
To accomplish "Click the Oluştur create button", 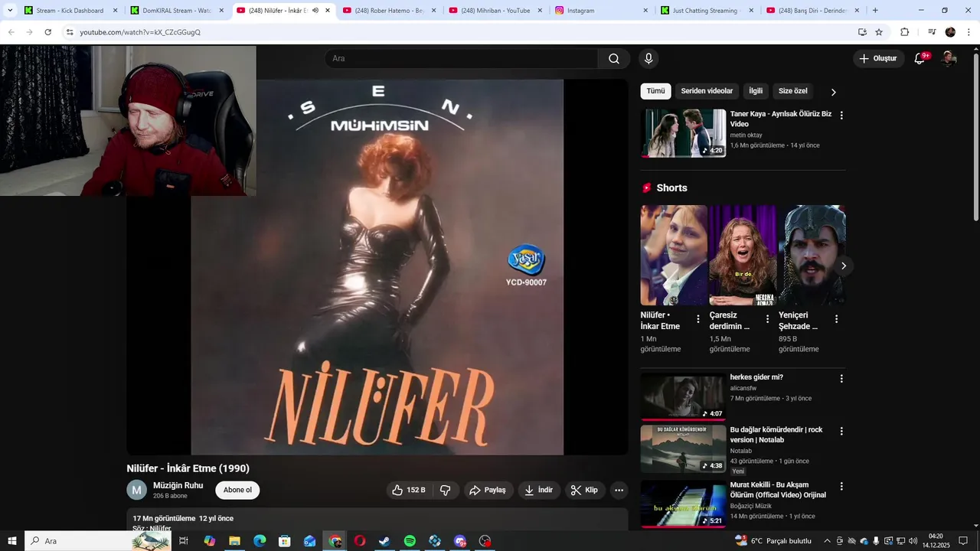I will point(878,59).
